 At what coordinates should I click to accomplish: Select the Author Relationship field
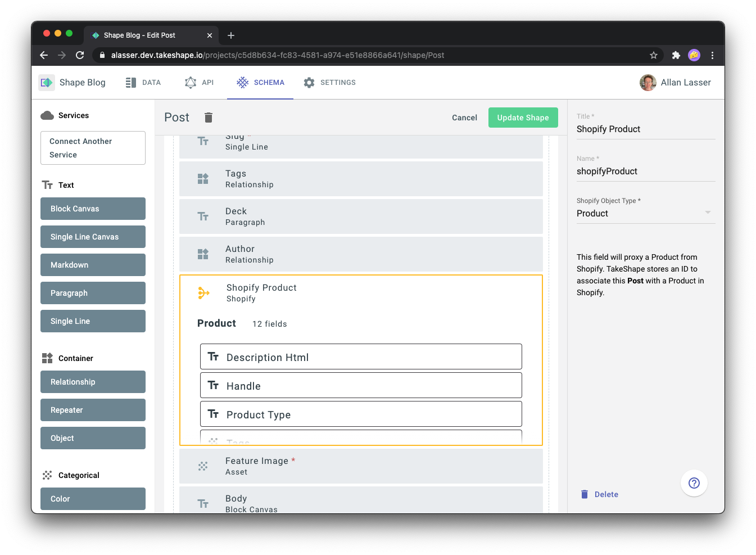pos(361,254)
